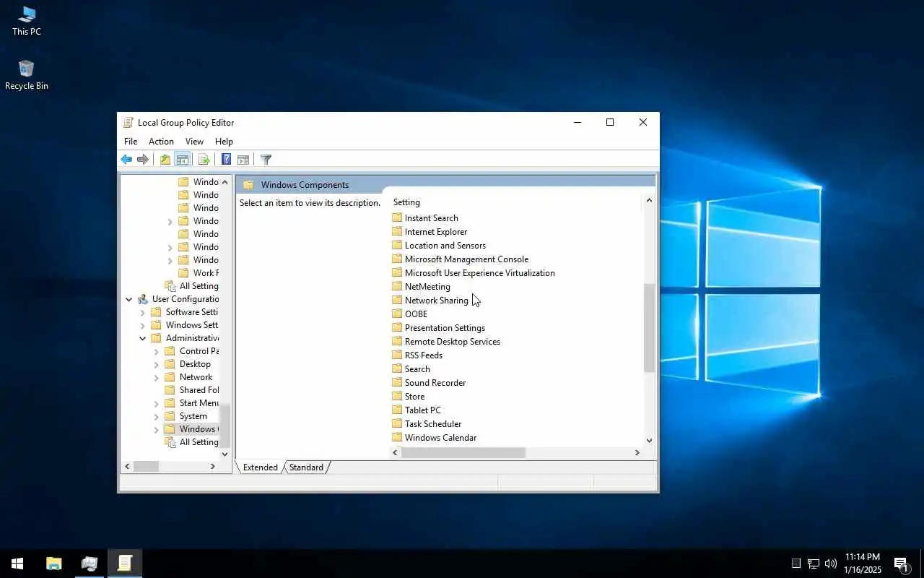Open the Action Center notification icon
The image size is (924, 578).
point(901,564)
